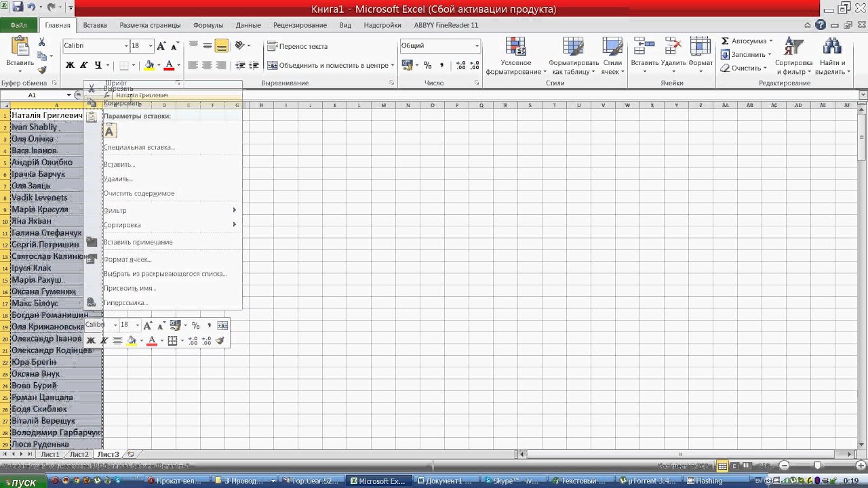Click the large Вставить paste icon
Screen dimensions: 868x488
20,47
